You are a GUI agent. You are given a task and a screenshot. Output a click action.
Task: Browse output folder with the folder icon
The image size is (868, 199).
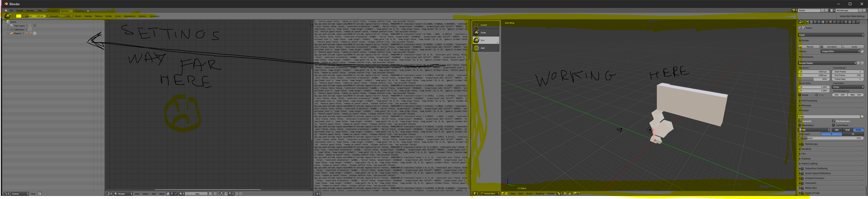[862, 117]
